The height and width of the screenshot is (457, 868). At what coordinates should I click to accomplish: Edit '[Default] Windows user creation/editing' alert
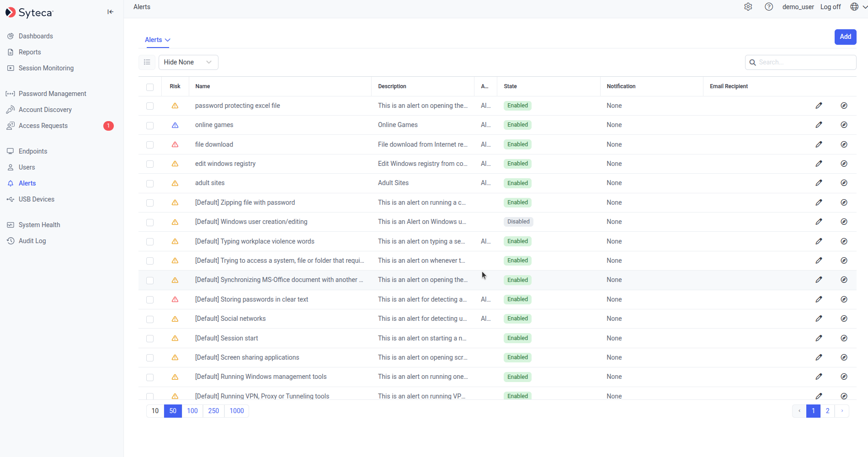tap(819, 222)
